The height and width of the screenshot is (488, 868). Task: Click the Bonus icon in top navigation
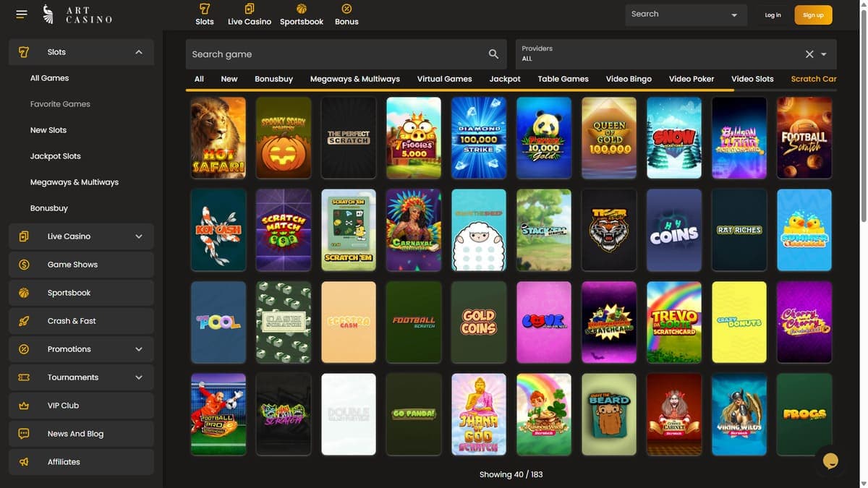346,9
